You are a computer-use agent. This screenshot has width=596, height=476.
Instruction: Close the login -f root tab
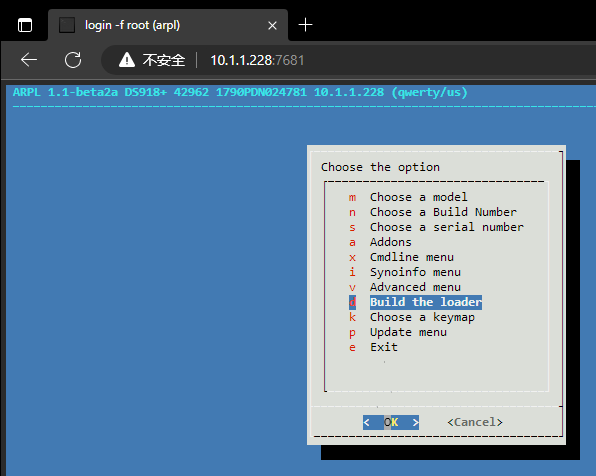272,25
